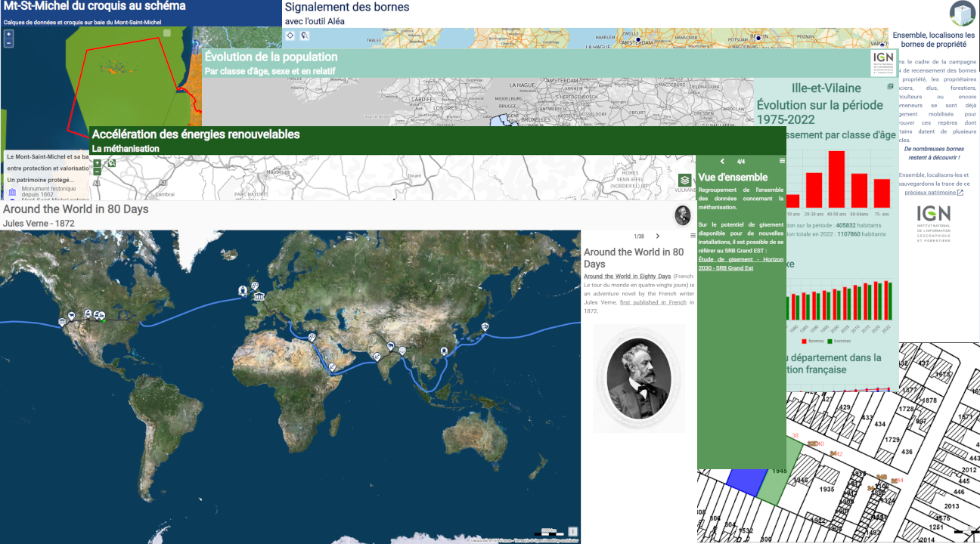Go to previous step in Vue d'ensemble panel
Viewport: 980px width, 544px height.
[722, 162]
